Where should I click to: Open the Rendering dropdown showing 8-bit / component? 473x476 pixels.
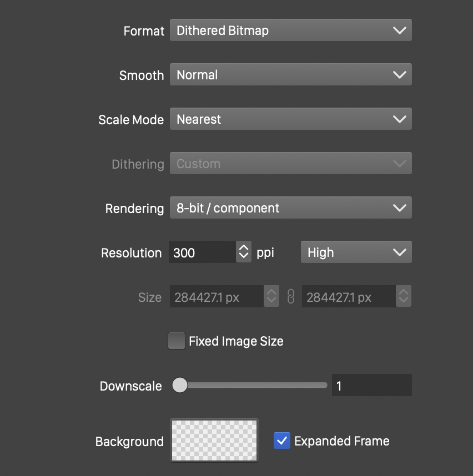tap(290, 208)
